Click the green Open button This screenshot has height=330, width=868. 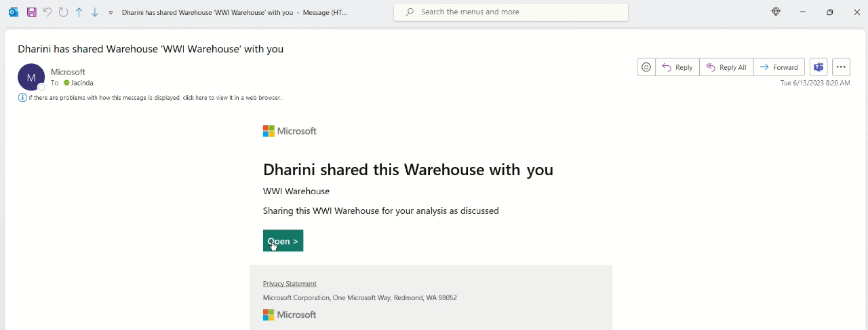click(x=283, y=241)
